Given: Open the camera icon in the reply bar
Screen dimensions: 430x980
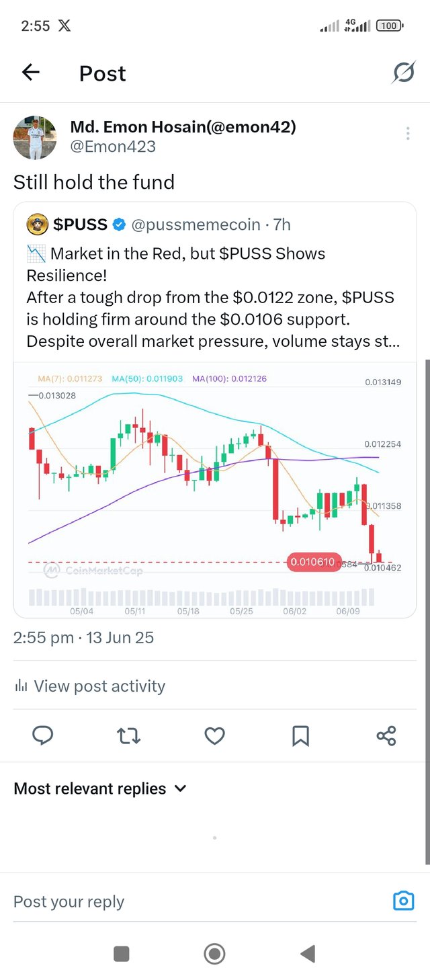Looking at the screenshot, I should pyautogui.click(x=403, y=901).
